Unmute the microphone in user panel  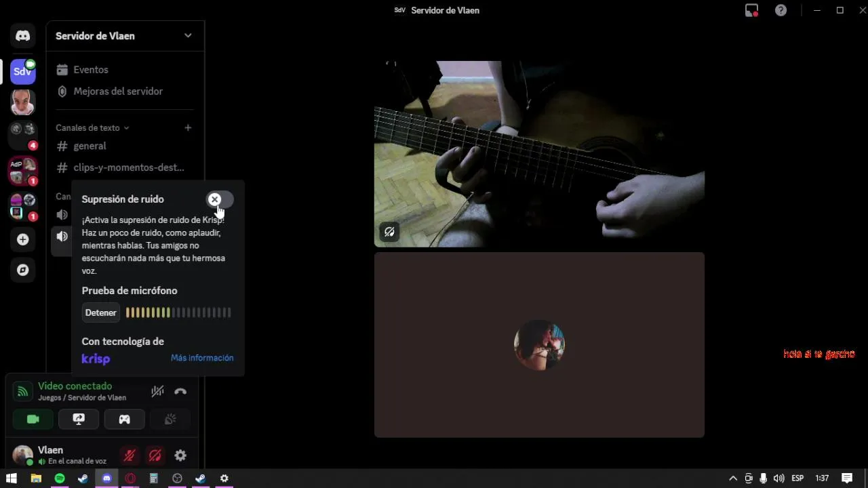(130, 455)
